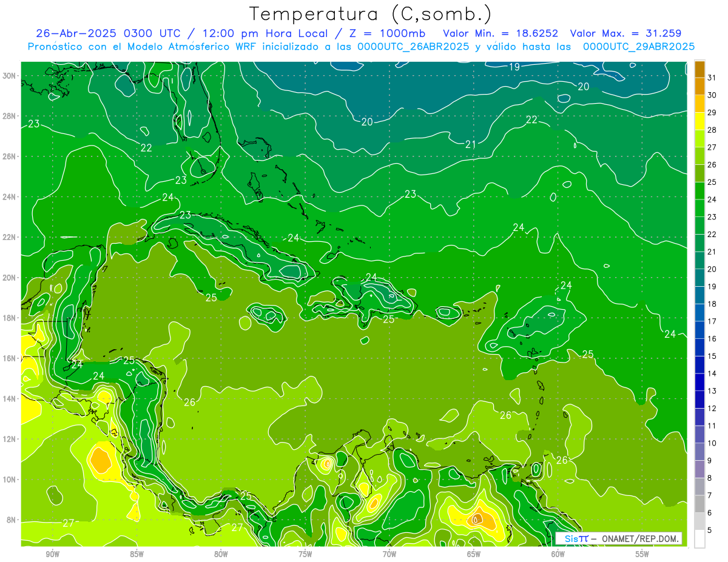Click the '10N' latitude label
The image size is (728, 562).
pos(10,479)
